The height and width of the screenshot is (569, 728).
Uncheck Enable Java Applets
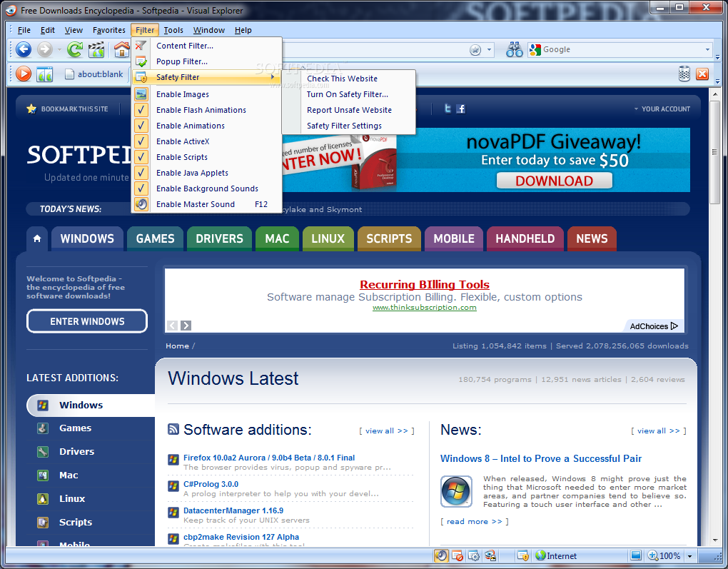coord(206,173)
